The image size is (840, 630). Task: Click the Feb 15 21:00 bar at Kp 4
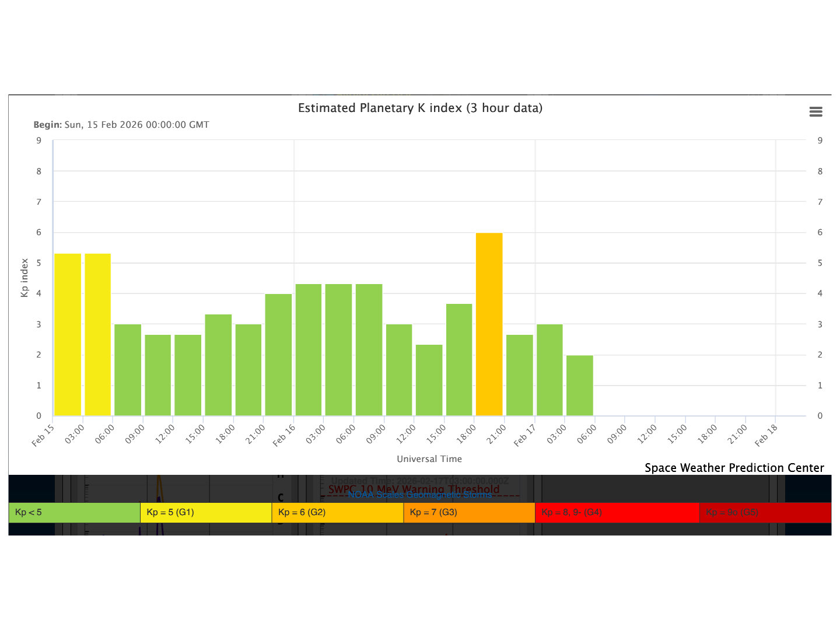[x=278, y=355]
